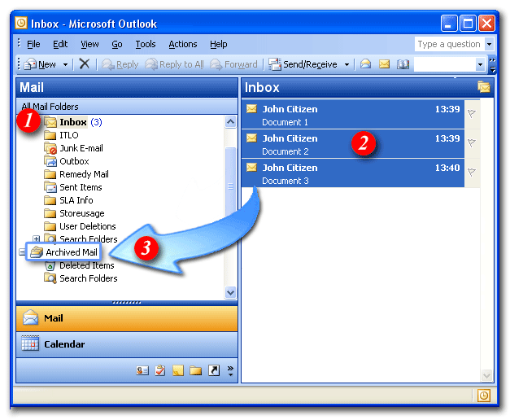Toggle flag on Document 1 message

472,114
